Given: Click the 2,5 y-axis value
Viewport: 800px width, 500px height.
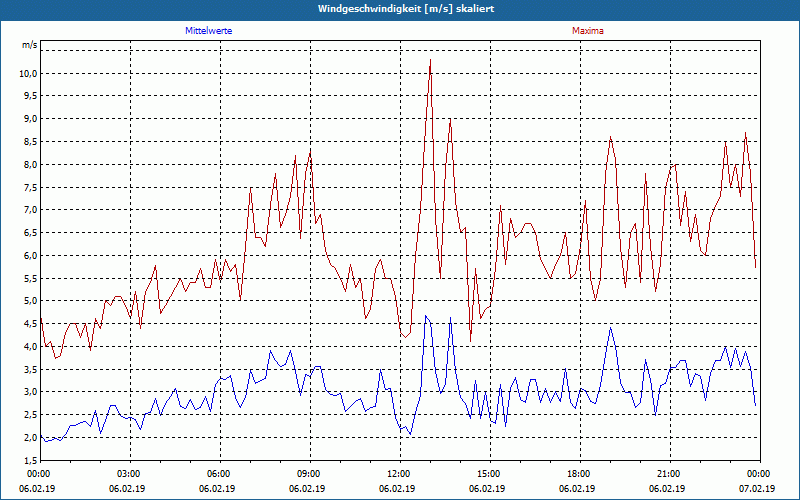Looking at the screenshot, I should tap(31, 414).
